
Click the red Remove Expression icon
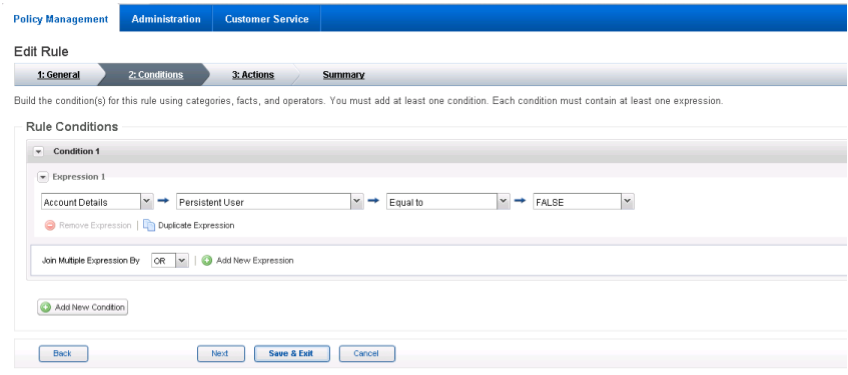tap(50, 225)
